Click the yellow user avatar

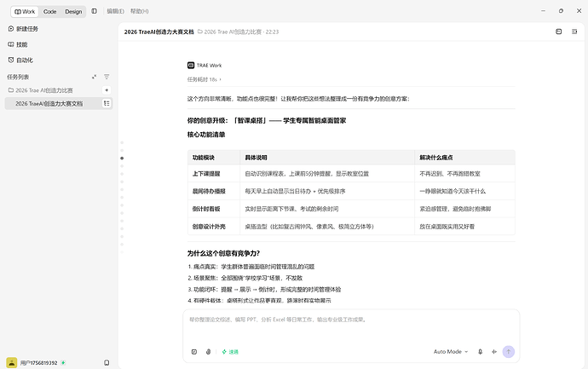pos(12,363)
